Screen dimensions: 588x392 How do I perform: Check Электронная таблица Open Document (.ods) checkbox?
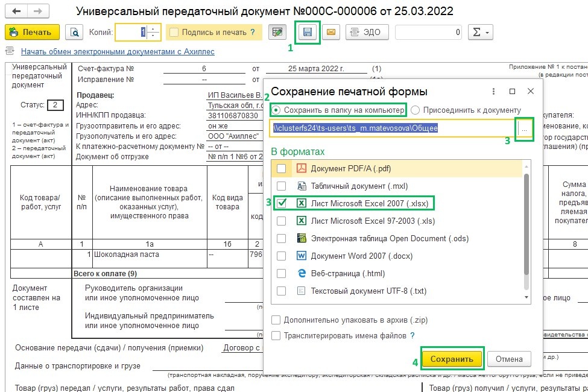tap(281, 239)
